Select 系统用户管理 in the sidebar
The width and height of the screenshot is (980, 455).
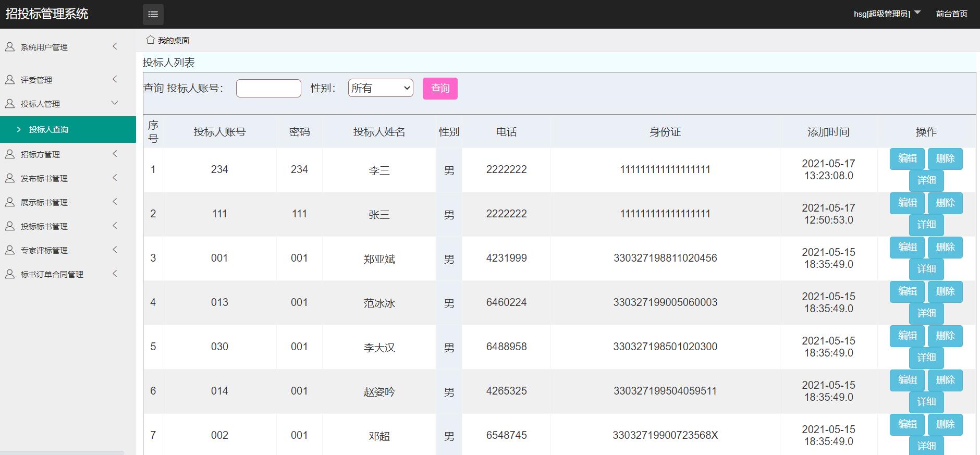(x=44, y=47)
